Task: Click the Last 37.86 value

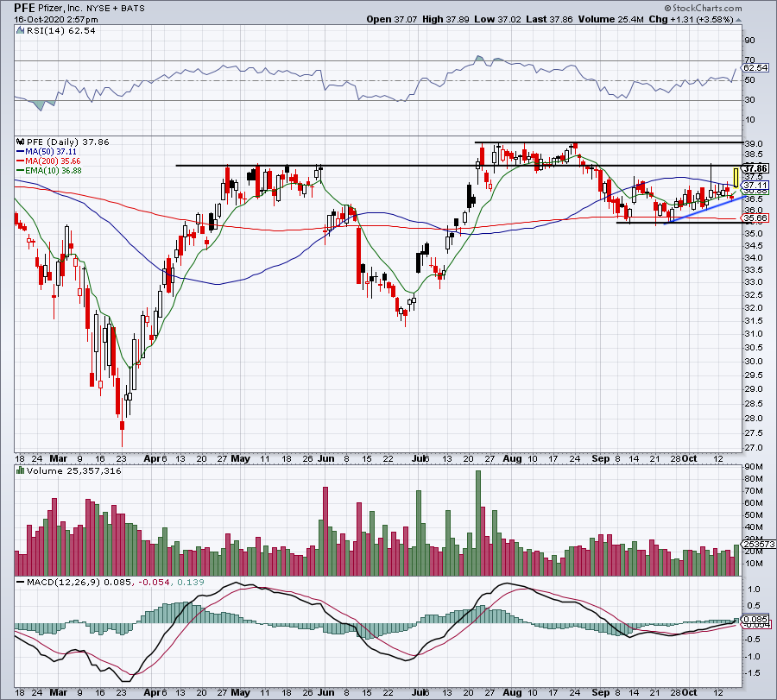Action: (549, 19)
